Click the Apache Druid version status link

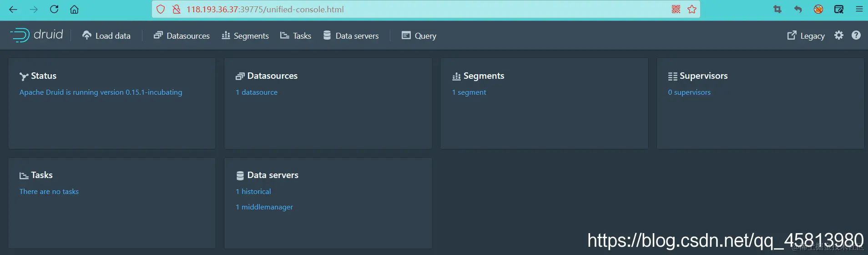pos(101,92)
